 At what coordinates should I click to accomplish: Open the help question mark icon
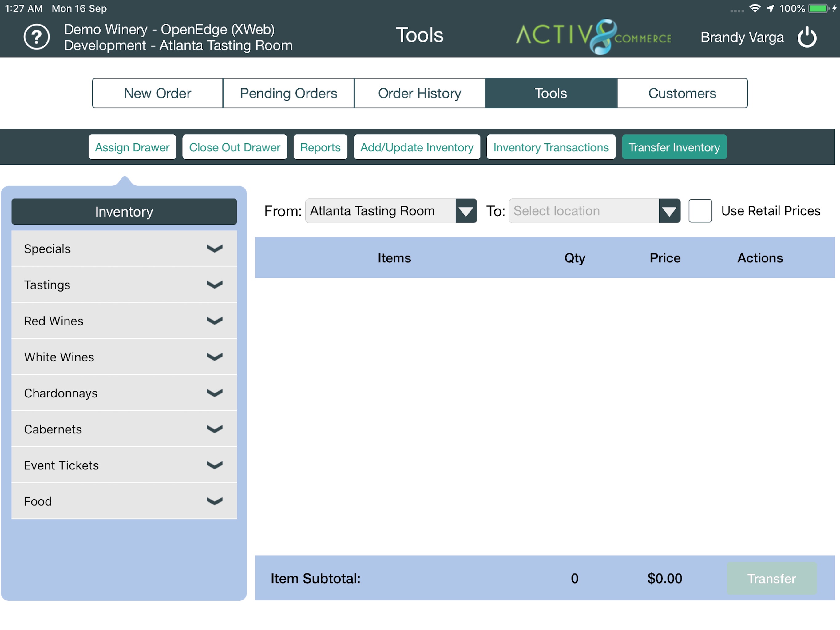[x=37, y=37]
